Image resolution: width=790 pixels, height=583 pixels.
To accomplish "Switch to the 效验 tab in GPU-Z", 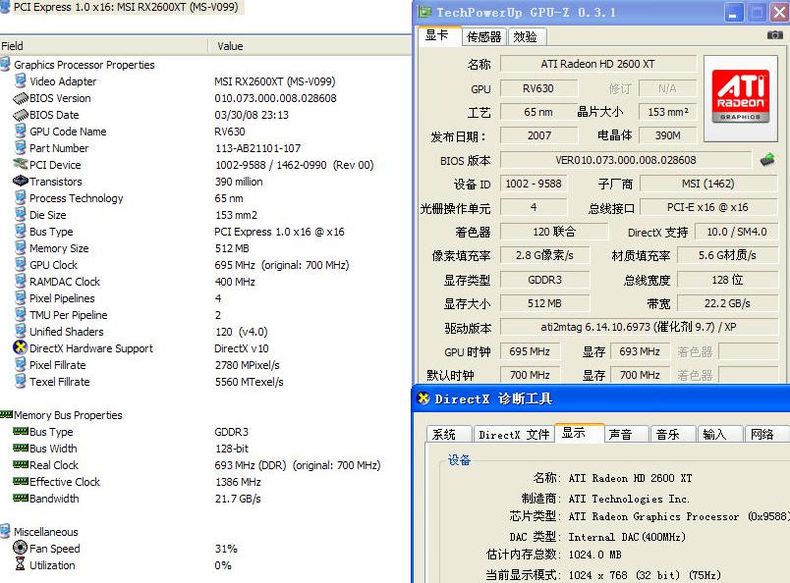I will click(525, 37).
